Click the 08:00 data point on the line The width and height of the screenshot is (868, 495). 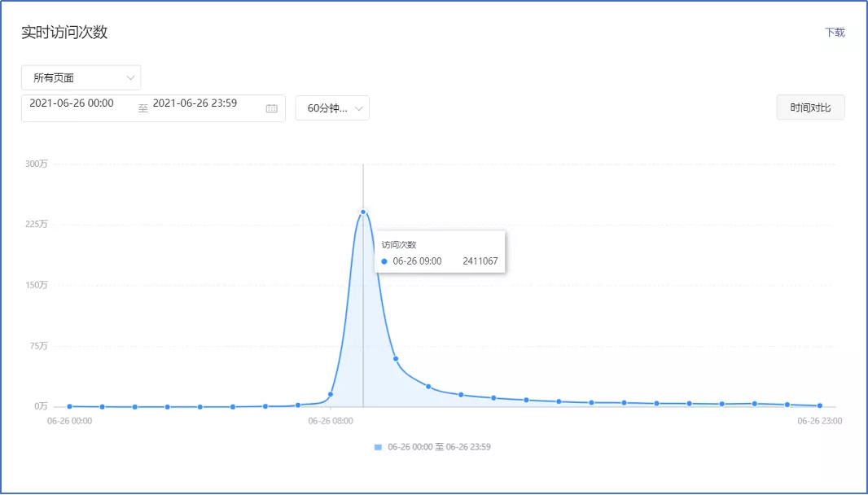331,394
